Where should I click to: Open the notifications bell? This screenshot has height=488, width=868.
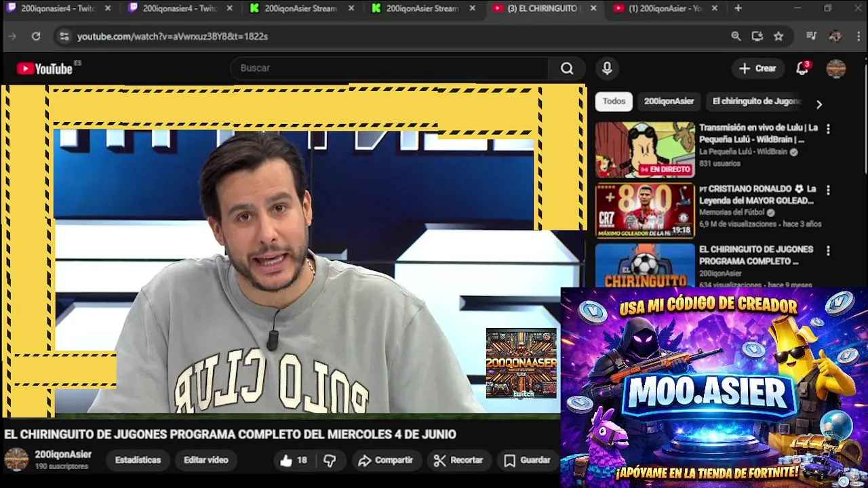tap(802, 68)
